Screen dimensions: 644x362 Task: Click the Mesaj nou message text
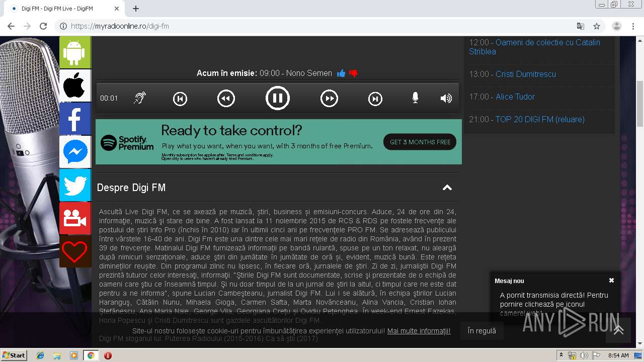(554, 304)
